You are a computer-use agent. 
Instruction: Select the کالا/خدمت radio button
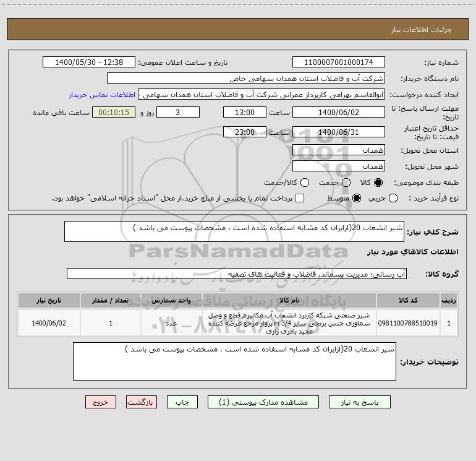[x=305, y=183]
